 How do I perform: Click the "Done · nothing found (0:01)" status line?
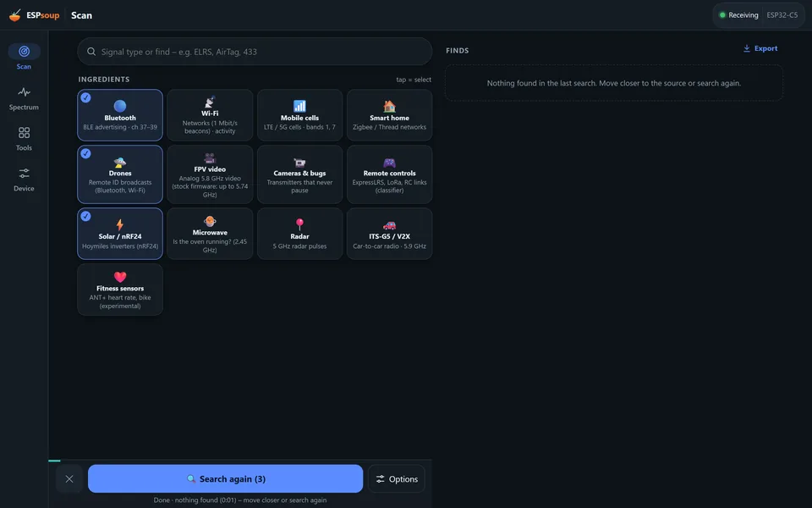click(x=239, y=500)
